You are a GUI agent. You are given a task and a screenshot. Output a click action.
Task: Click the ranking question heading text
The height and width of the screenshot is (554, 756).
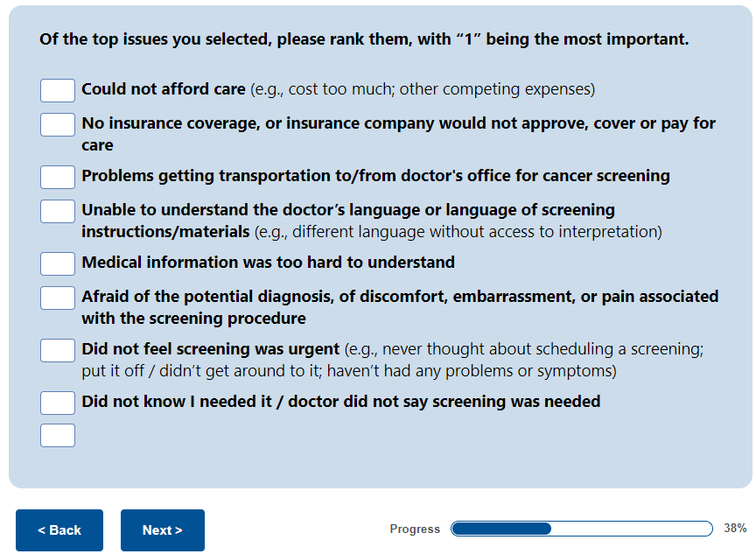tap(364, 39)
